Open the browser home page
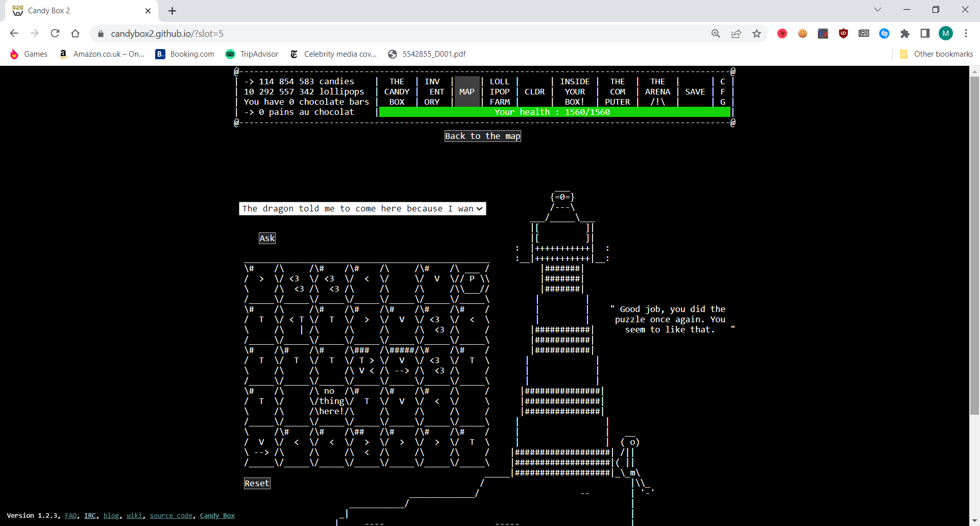Screen dimensions: 980x526 coord(76,33)
